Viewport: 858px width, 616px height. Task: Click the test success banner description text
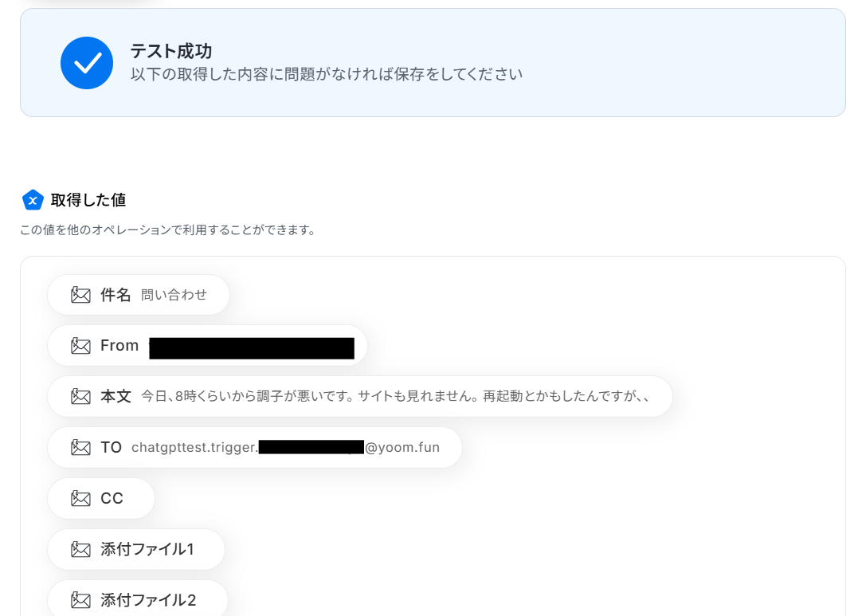pyautogui.click(x=326, y=74)
